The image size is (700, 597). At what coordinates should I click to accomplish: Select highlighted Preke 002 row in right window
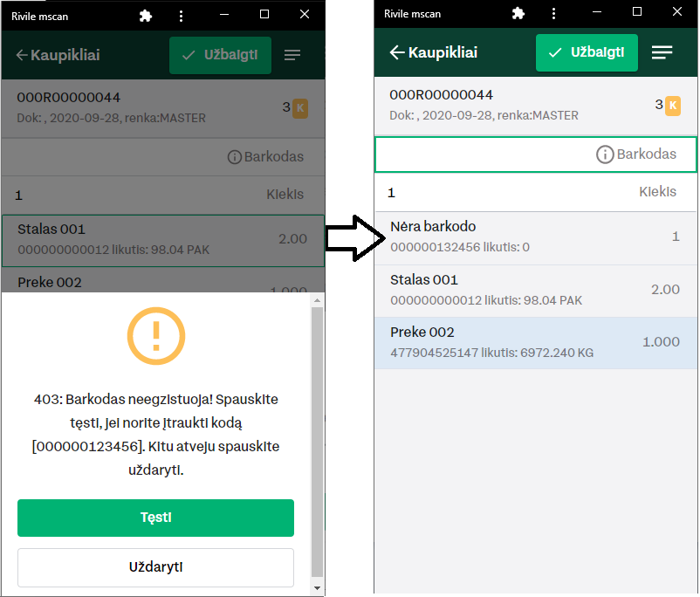(536, 343)
